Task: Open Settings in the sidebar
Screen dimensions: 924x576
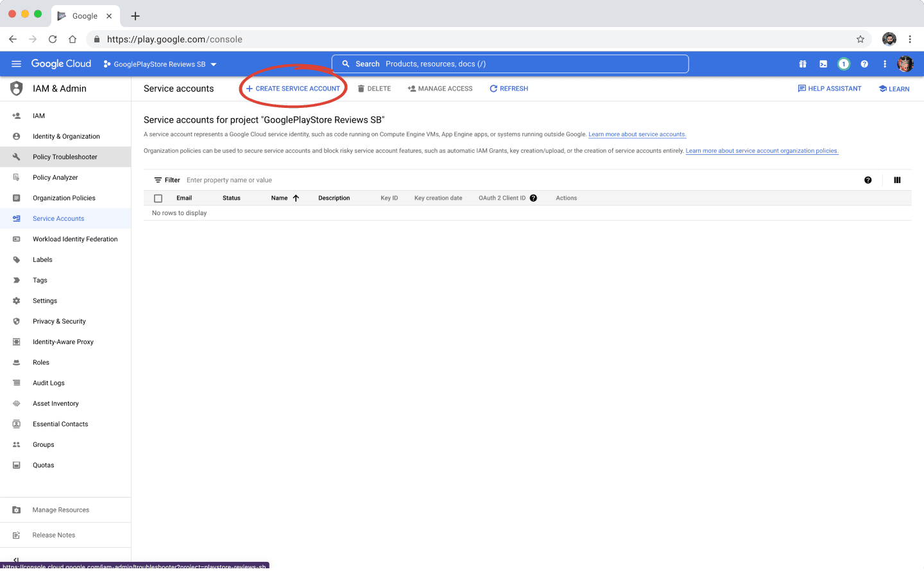Action: click(65, 301)
